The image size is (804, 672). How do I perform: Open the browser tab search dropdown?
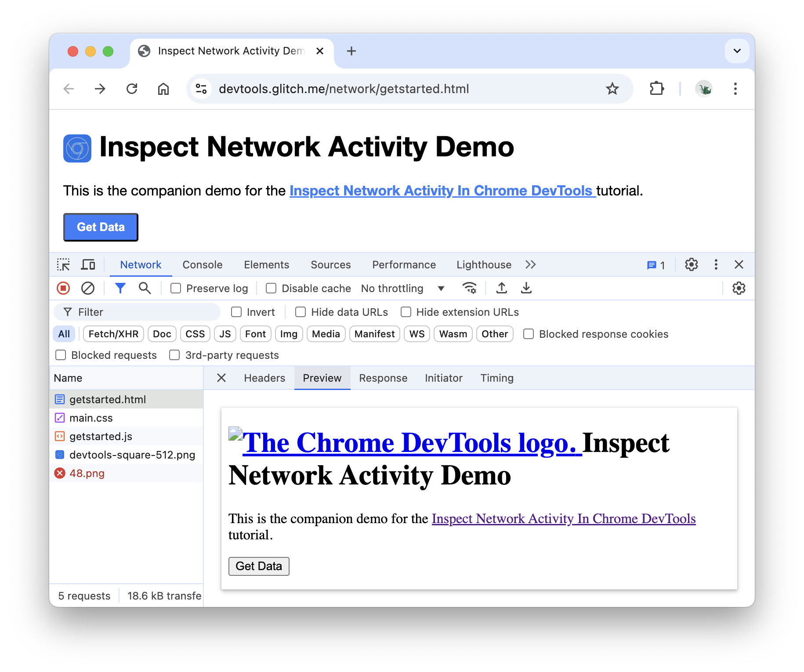click(736, 51)
